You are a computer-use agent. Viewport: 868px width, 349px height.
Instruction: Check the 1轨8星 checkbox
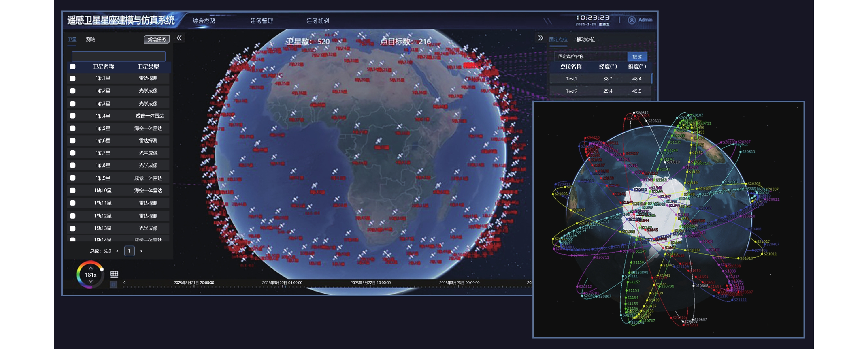[72, 165]
